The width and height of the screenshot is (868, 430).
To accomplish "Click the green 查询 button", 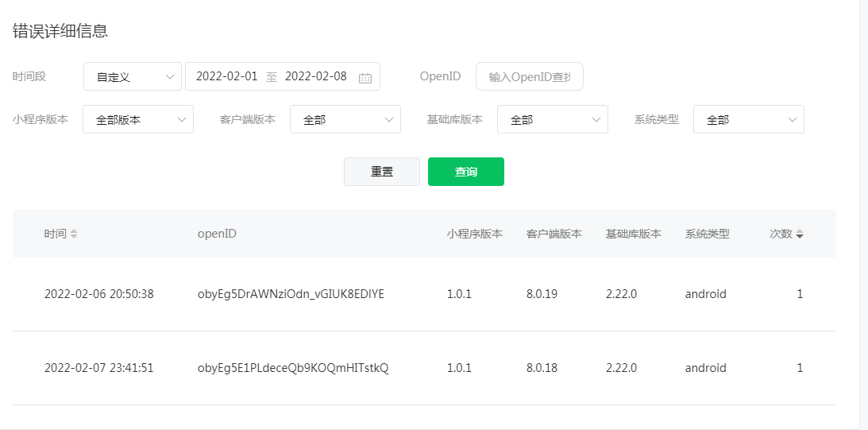I will click(x=466, y=172).
